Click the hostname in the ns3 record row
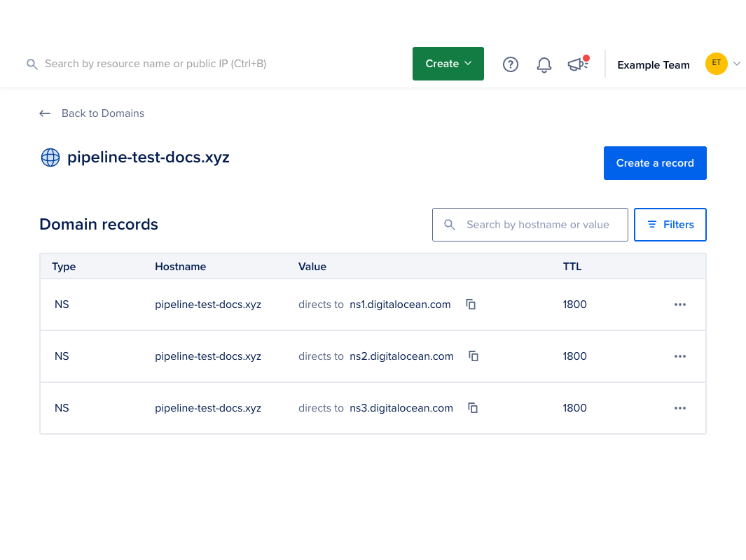This screenshot has height=560, width=746. tap(208, 408)
